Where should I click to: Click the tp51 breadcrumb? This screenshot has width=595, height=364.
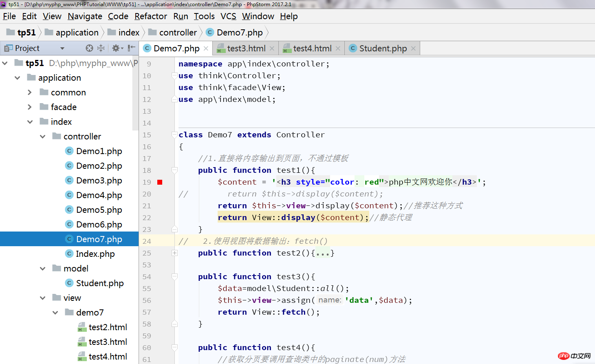pos(21,32)
